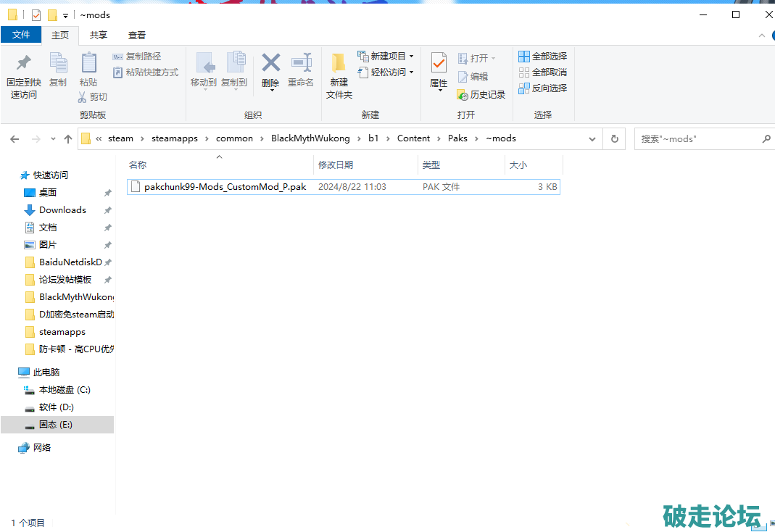The image size is (775, 532).
Task: Click the 固定到快速访问 pin icon
Action: tap(24, 63)
